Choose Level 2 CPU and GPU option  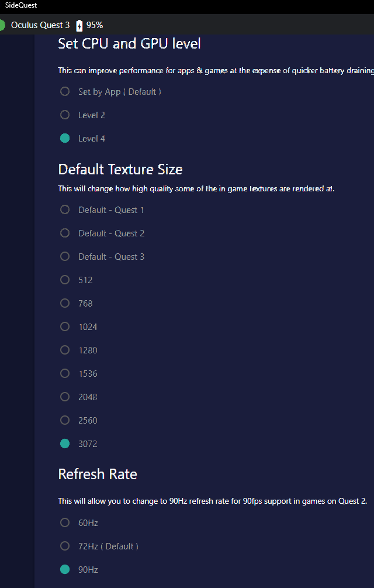[x=65, y=115]
